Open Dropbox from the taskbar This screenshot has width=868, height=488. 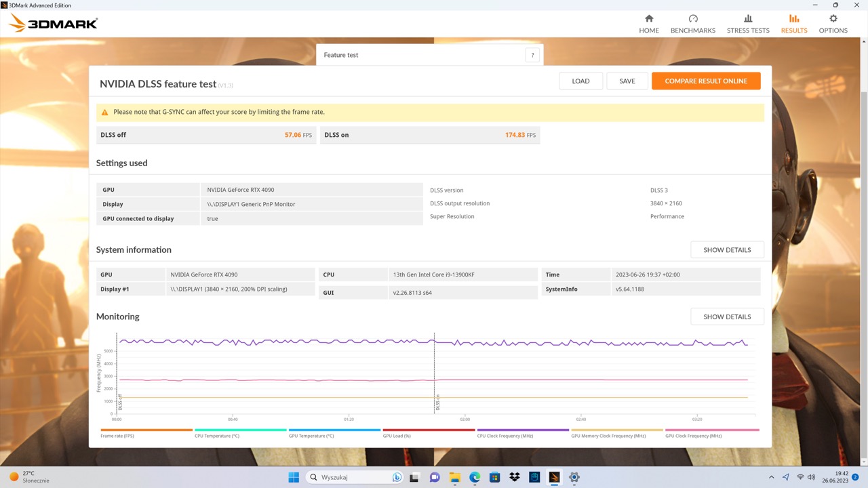coord(515,477)
